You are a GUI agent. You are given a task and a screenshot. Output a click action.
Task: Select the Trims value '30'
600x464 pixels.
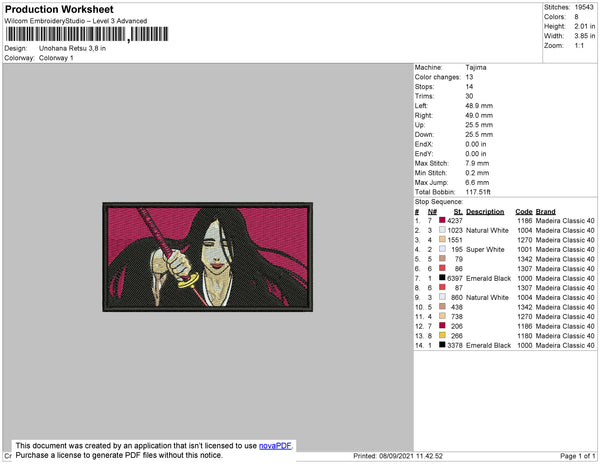point(469,96)
